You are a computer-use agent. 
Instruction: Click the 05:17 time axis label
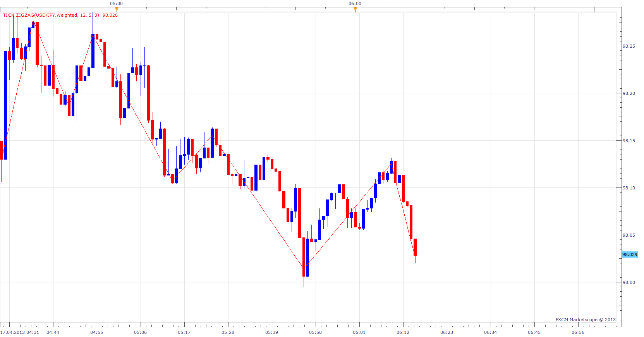tap(184, 332)
